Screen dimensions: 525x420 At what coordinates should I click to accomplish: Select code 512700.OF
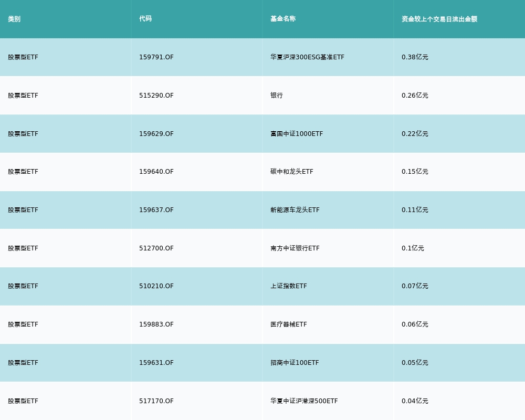[156, 248]
